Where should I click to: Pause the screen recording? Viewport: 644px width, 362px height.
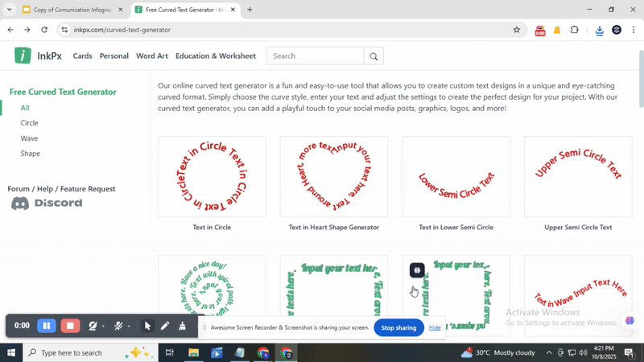click(47, 326)
